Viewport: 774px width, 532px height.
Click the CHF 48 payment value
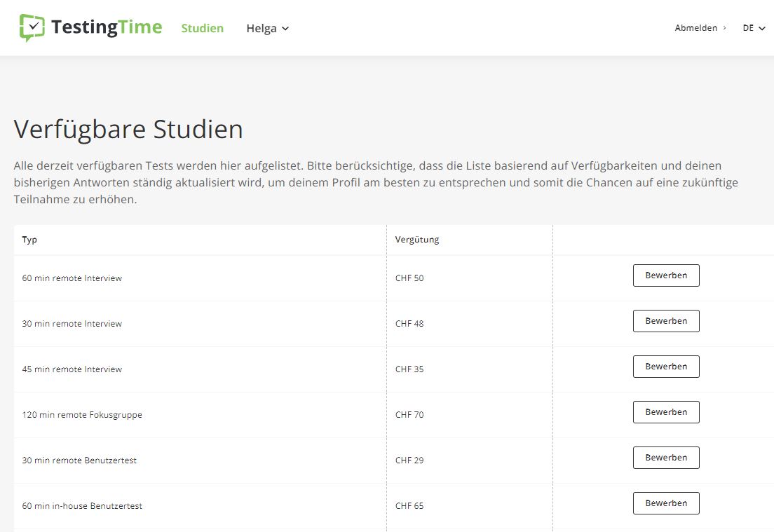[x=409, y=324]
